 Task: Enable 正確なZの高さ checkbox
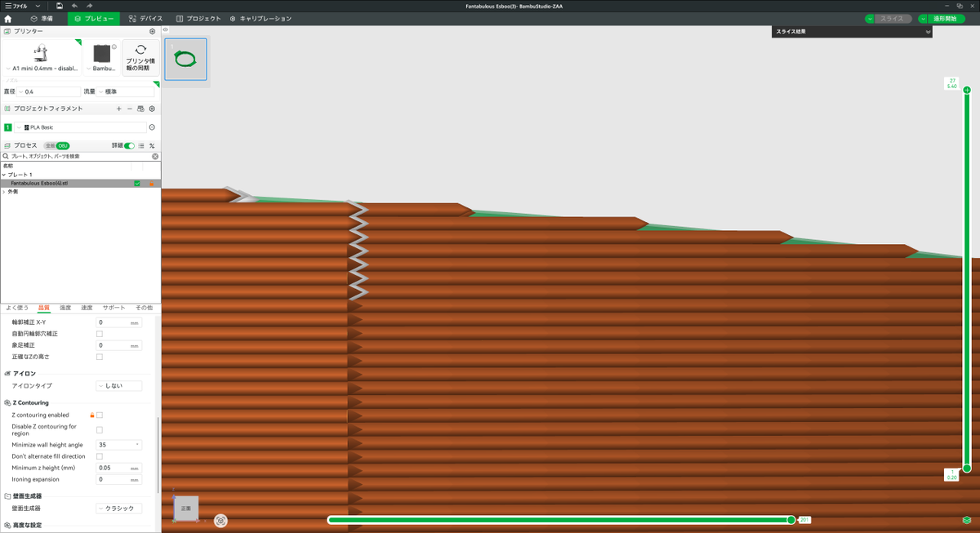pyautogui.click(x=100, y=357)
